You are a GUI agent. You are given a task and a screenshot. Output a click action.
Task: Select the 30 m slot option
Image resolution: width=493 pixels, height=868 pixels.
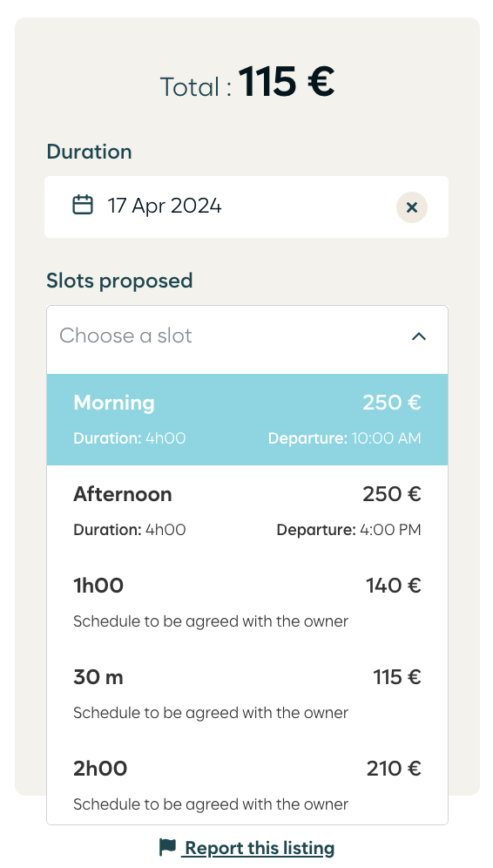pos(247,695)
